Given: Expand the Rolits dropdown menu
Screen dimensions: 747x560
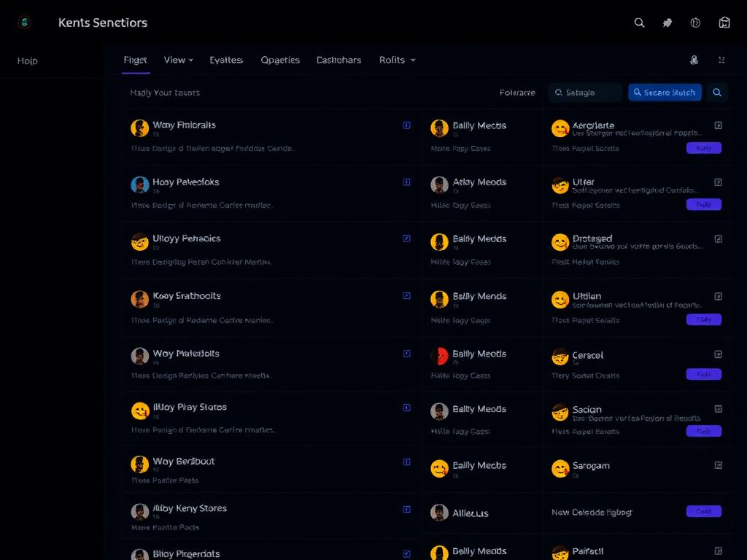Looking at the screenshot, I should click(x=398, y=60).
